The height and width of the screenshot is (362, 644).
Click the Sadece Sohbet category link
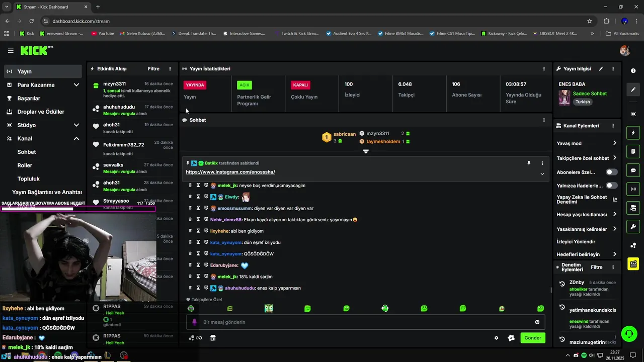coord(590,94)
